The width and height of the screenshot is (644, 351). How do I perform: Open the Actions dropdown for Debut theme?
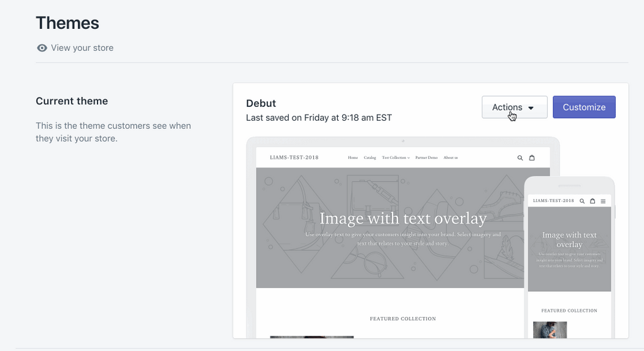click(514, 108)
